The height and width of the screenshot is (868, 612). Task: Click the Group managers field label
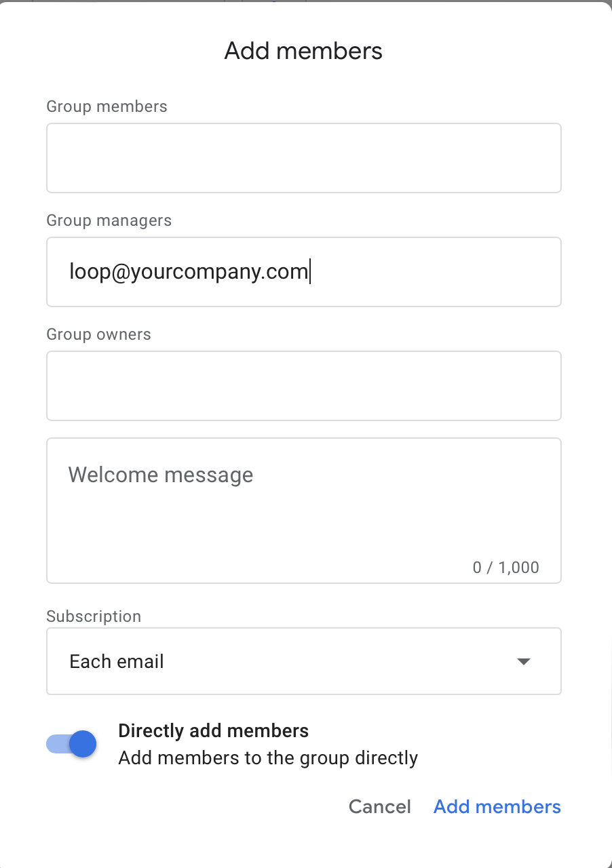tap(109, 220)
